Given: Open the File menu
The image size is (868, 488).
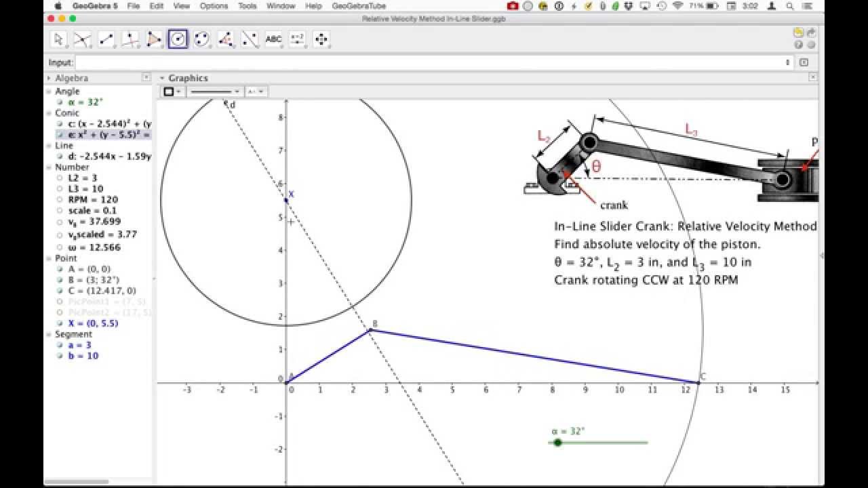Looking at the screenshot, I should click(x=133, y=6).
